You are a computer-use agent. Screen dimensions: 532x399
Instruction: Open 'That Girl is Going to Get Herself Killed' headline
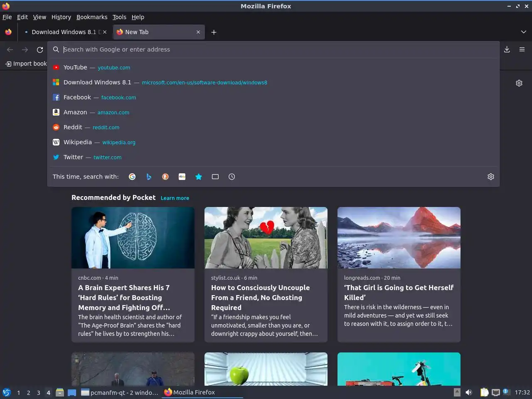click(x=399, y=293)
